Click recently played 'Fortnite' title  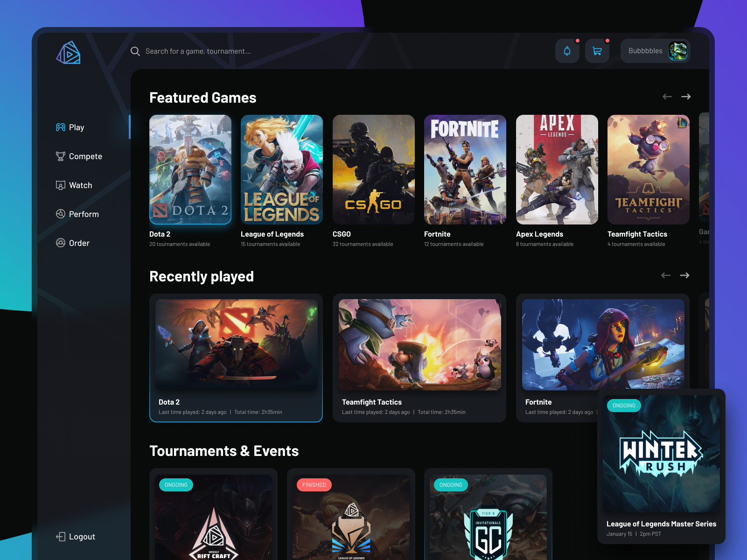(538, 402)
